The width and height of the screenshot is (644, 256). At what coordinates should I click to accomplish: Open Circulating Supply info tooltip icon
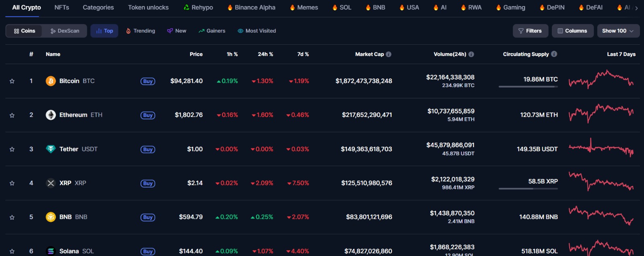click(x=554, y=54)
